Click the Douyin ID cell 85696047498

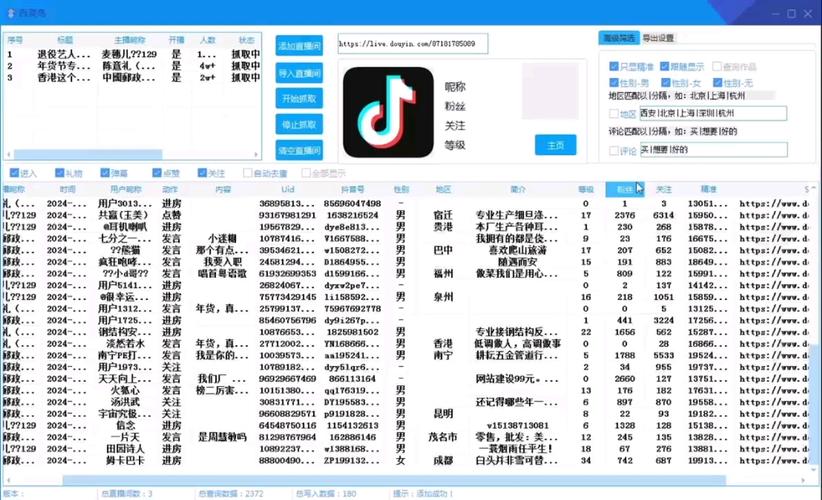tap(352, 203)
